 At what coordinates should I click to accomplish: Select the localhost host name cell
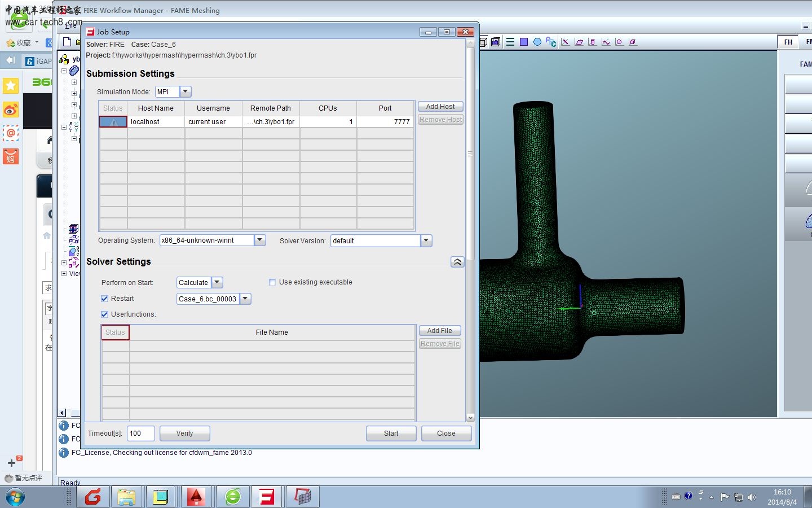[x=156, y=122]
